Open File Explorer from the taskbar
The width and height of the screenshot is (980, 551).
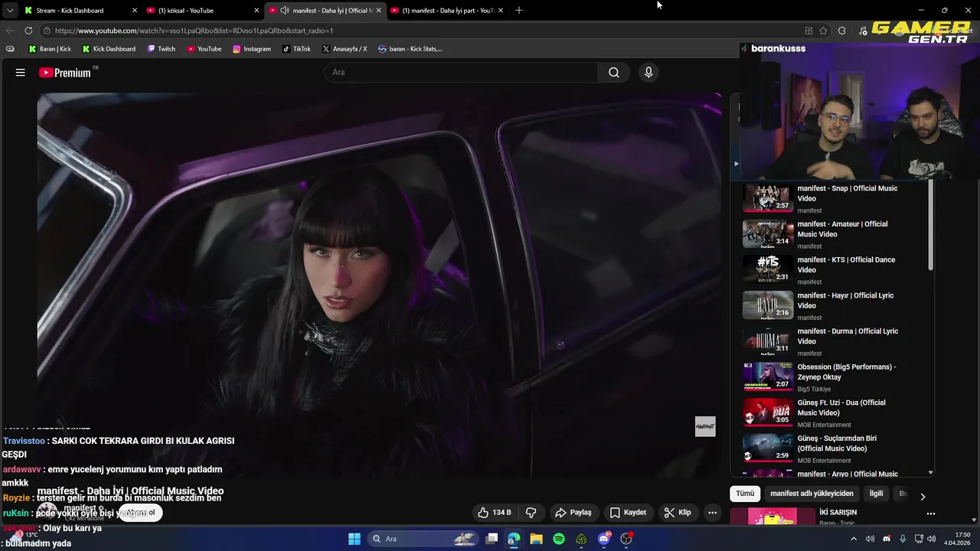[536, 539]
